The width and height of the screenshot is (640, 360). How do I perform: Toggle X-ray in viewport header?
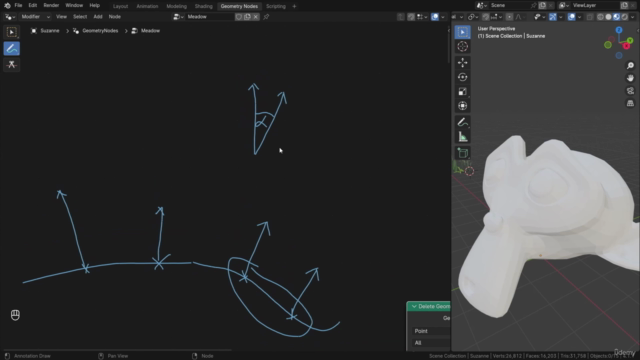590,17
